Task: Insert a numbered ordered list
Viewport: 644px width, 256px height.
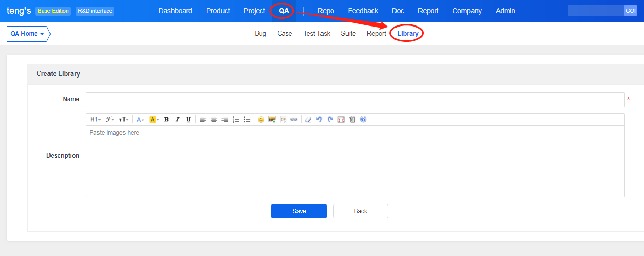Action: (236, 120)
